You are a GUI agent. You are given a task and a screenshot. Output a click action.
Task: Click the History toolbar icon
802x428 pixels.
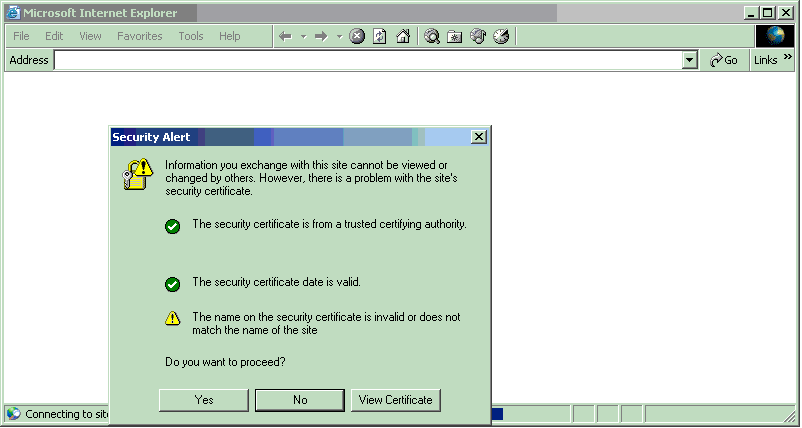(501, 36)
